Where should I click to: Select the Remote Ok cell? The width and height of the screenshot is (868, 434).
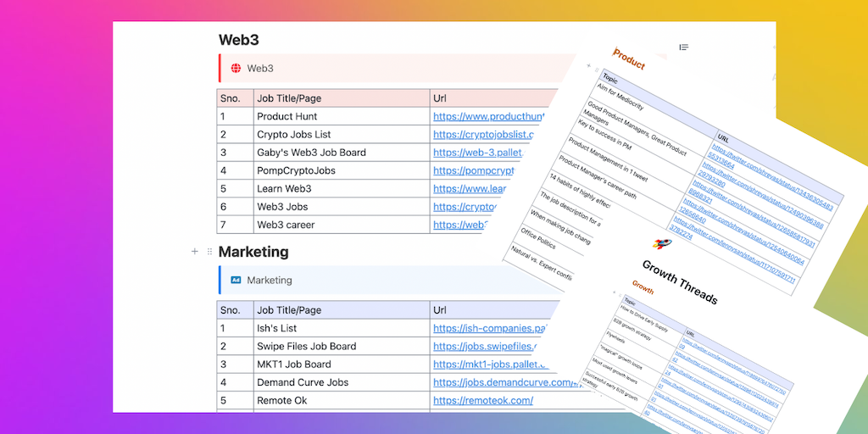[342, 401]
